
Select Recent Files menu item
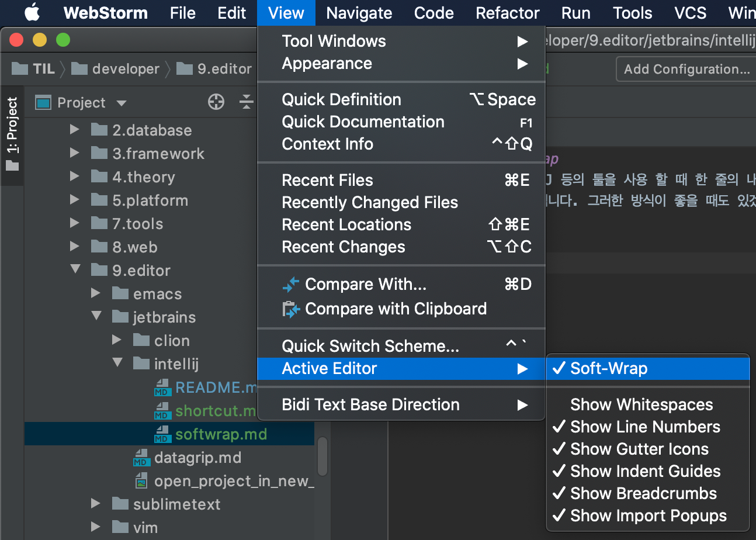pyautogui.click(x=401, y=180)
